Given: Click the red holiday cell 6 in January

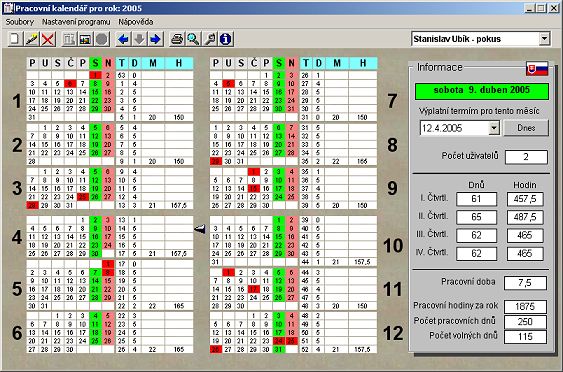Looking at the screenshot, I should point(70,84).
